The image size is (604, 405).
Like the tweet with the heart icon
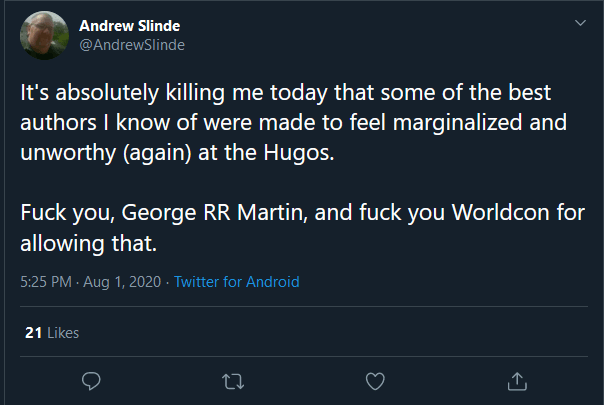(x=375, y=381)
